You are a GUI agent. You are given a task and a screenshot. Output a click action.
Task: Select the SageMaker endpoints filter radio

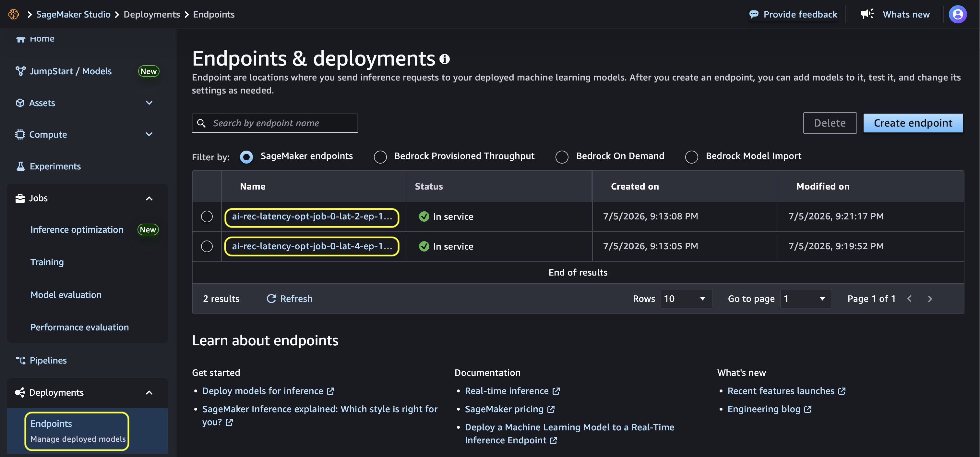(246, 157)
